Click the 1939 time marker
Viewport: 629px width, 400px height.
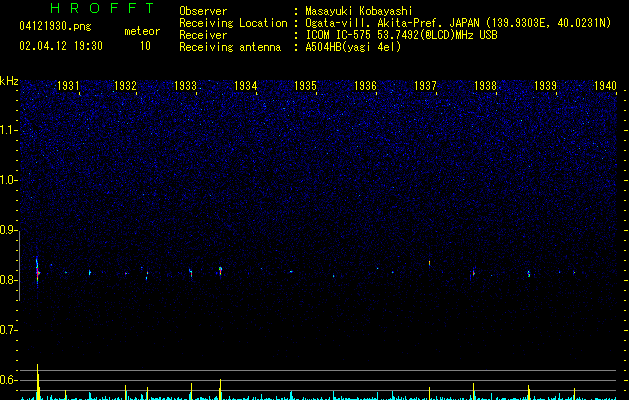pyautogui.click(x=546, y=86)
